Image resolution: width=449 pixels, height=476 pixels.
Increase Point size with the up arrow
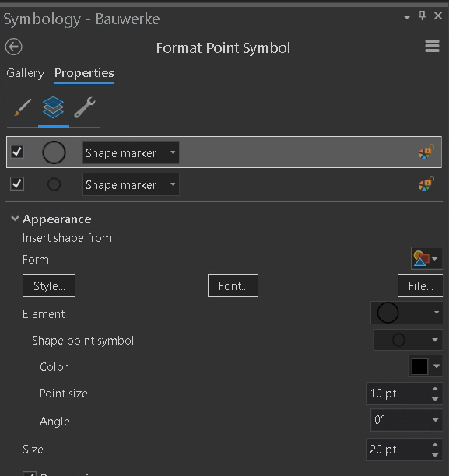point(435,389)
